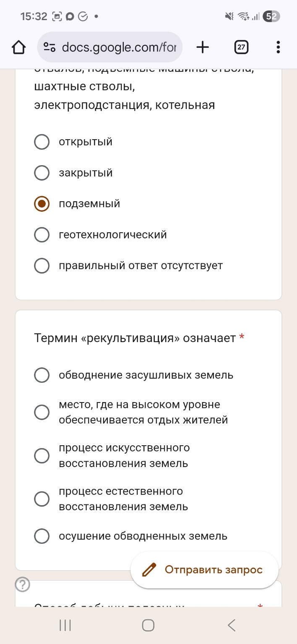Open recent apps from the navigation bar
The height and width of the screenshot is (644, 297).
[x=65, y=625]
